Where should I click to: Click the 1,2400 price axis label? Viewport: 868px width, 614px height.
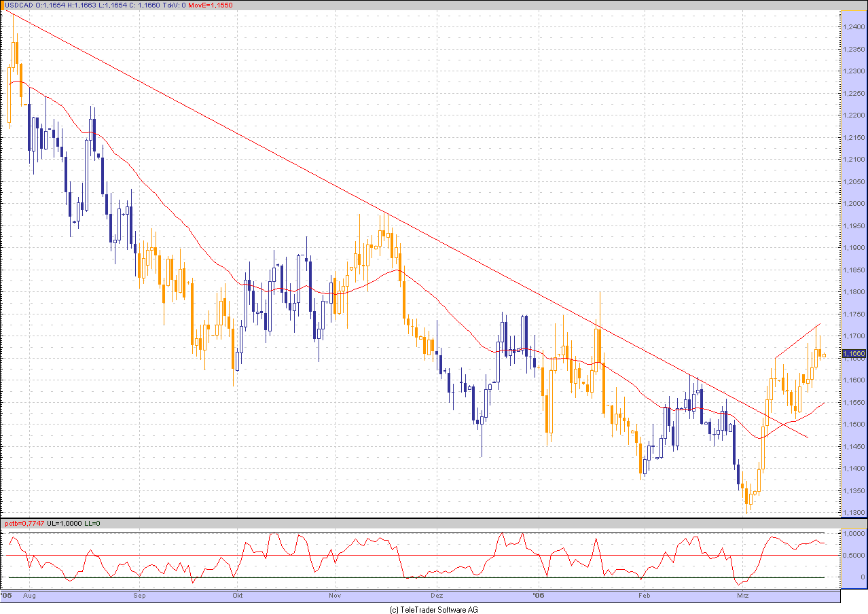pyautogui.click(x=854, y=27)
